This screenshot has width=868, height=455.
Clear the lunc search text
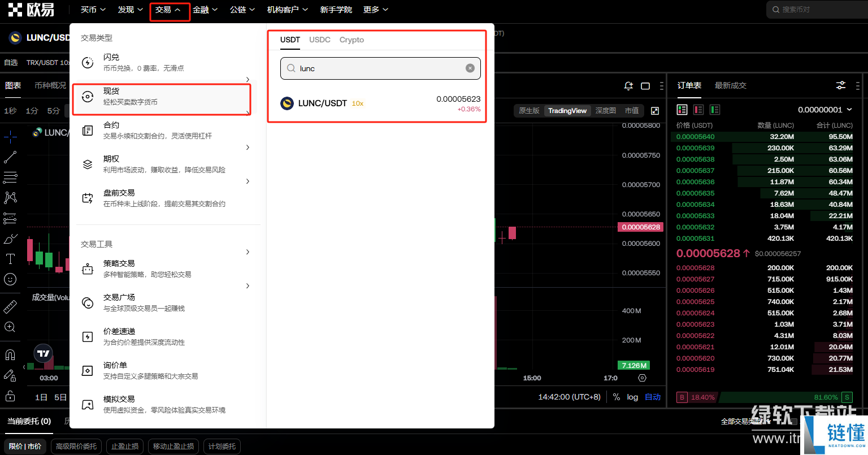tap(470, 68)
